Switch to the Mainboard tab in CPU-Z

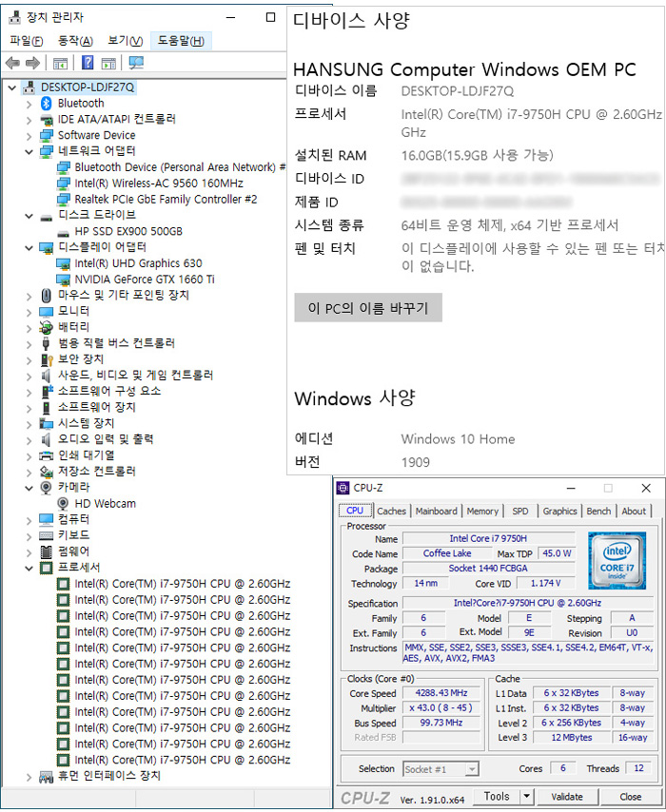(437, 512)
